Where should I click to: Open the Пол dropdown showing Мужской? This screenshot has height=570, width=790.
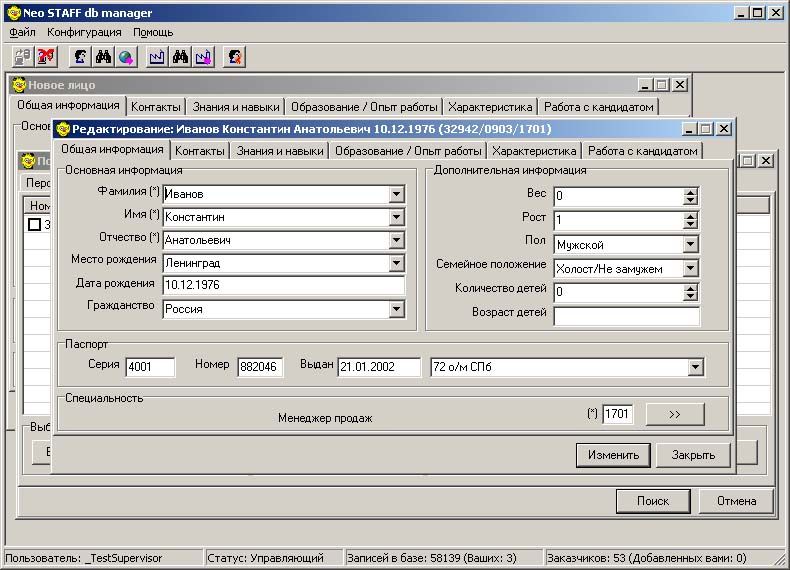pyautogui.click(x=691, y=244)
